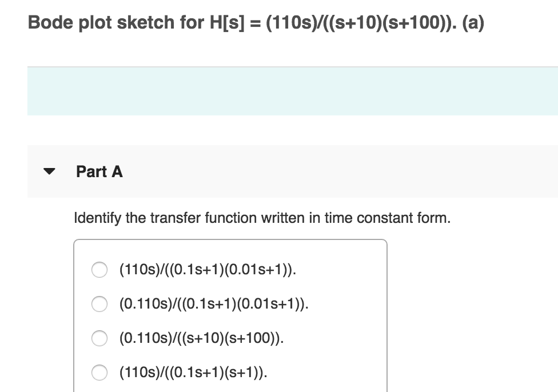Collapse Part A using the disclosure triangle
Screen dimensions: 558x392
pos(50,171)
